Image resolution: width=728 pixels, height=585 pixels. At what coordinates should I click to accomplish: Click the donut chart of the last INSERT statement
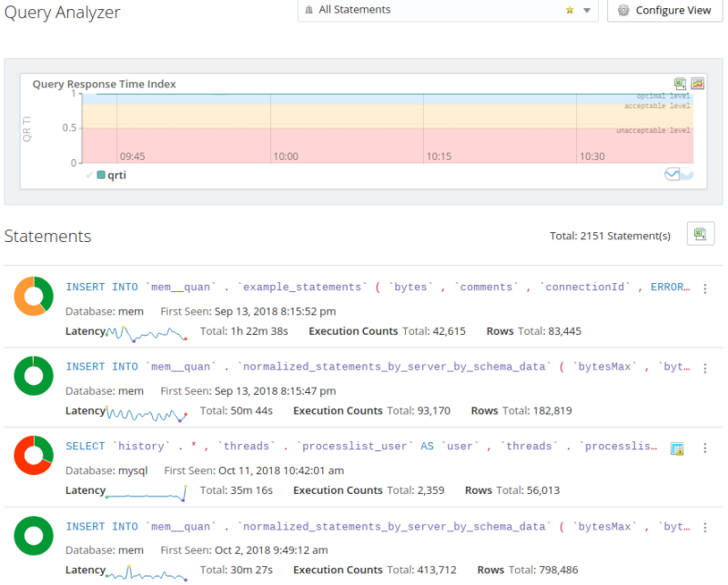coord(33,536)
